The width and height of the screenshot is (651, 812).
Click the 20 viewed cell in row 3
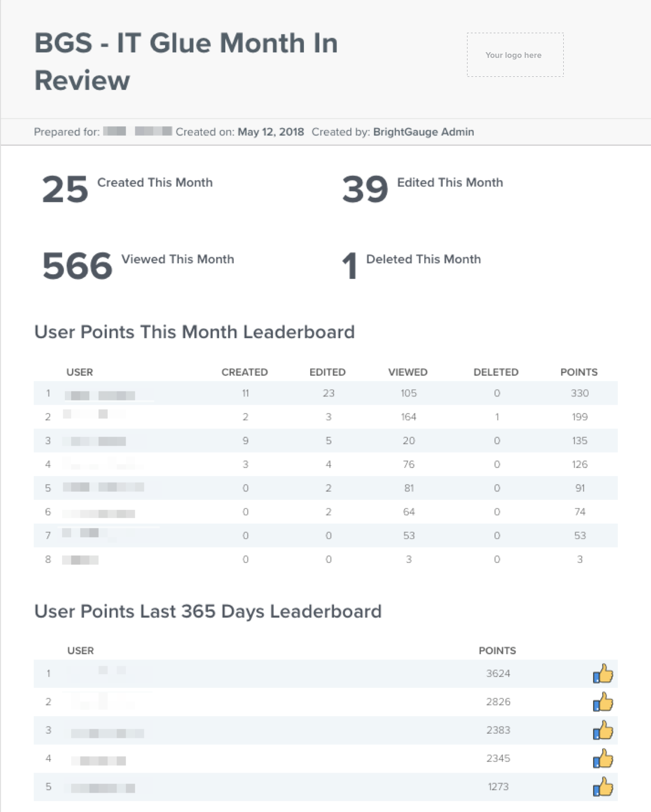[409, 441]
